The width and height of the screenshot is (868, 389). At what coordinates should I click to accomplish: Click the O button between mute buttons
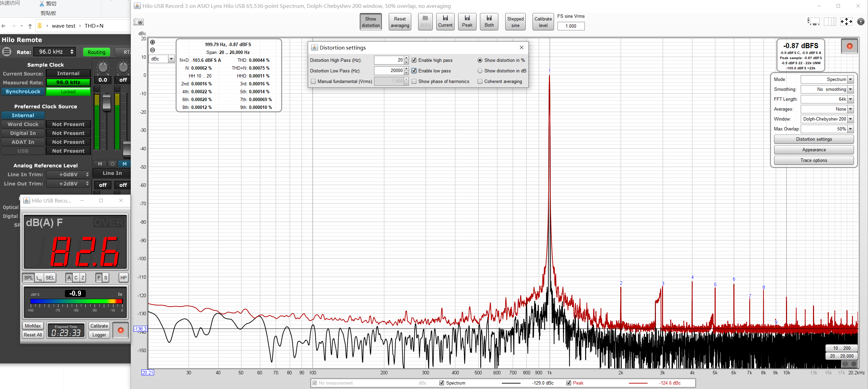112,164
